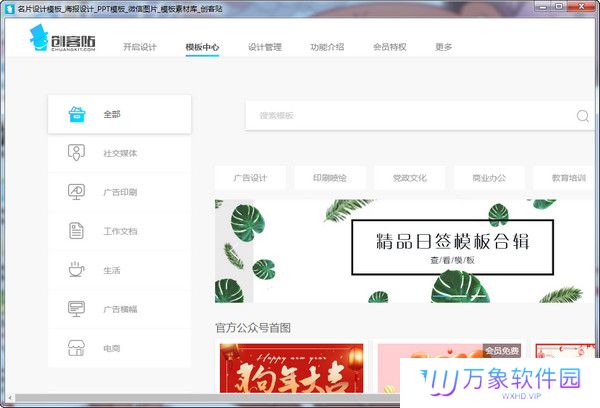Select the 广告横幅 display icon
Screen dimensions: 600x408
(76, 308)
